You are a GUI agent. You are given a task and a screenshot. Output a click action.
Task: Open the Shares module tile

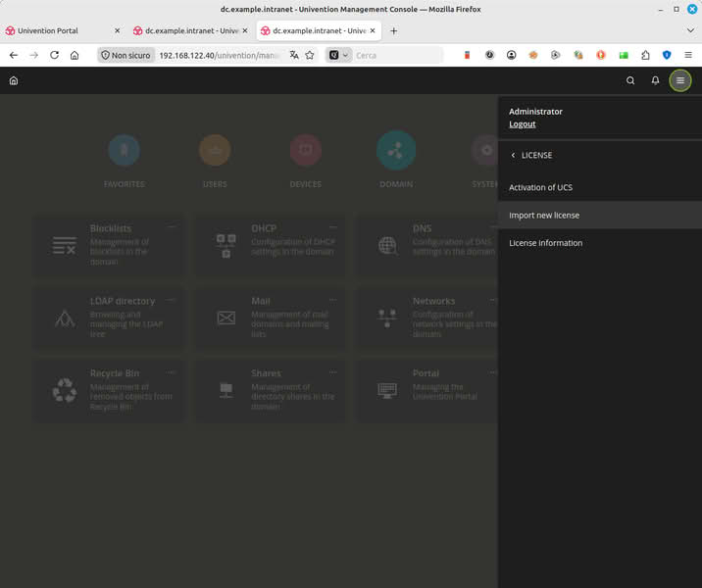pyautogui.click(x=271, y=390)
